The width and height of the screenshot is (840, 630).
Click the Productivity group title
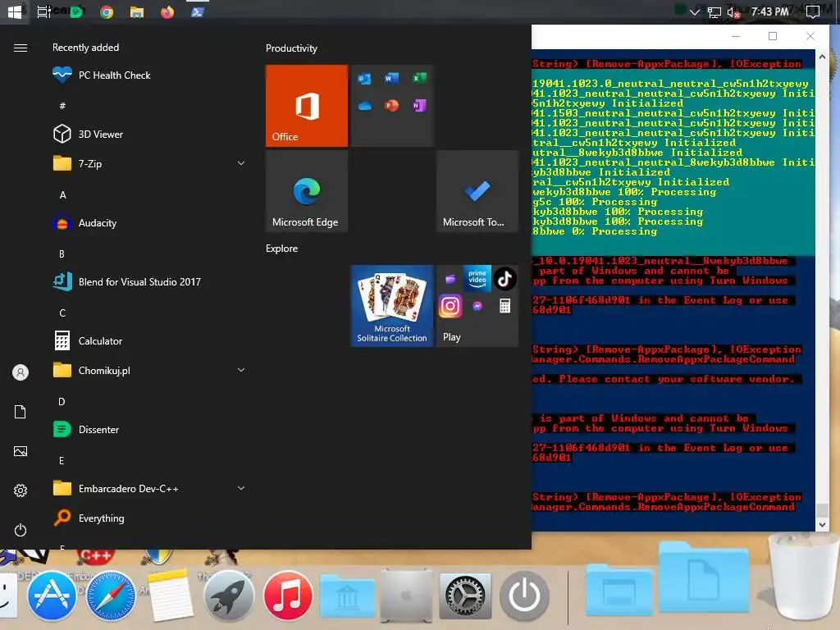coord(291,48)
